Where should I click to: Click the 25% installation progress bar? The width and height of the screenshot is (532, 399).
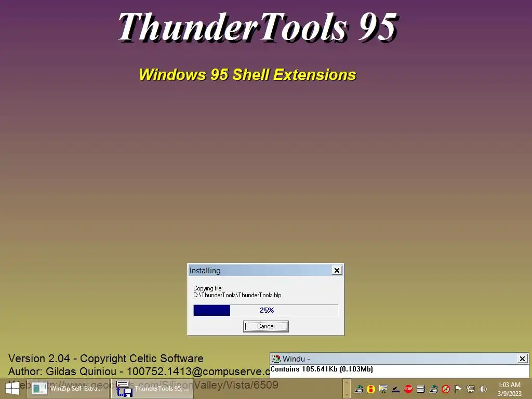tap(265, 311)
